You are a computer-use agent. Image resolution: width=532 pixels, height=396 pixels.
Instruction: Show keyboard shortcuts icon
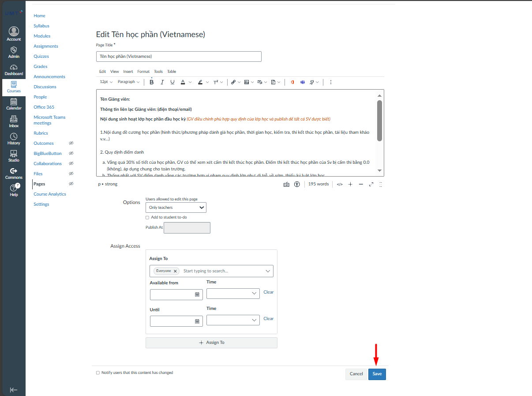(x=286, y=184)
